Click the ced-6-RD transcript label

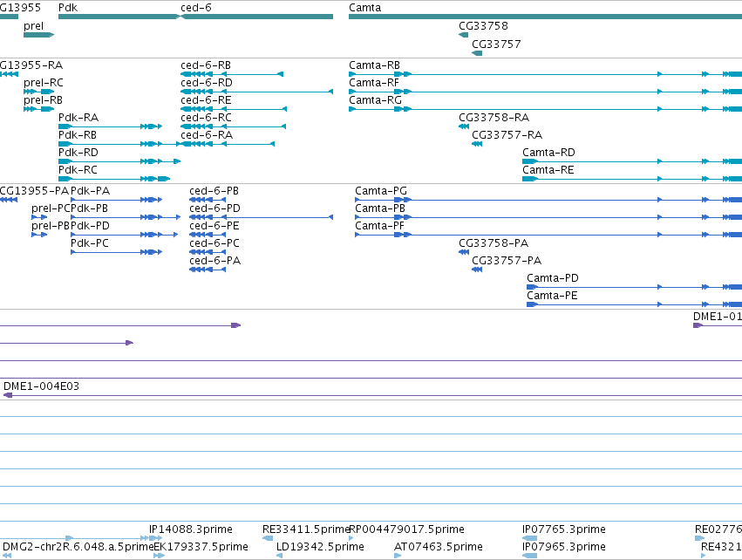[x=207, y=83]
